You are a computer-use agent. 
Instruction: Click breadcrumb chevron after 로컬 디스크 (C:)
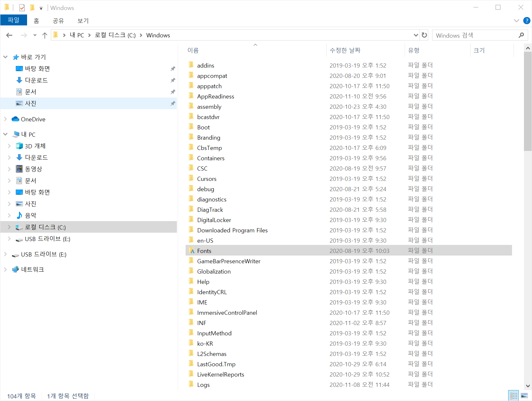[x=141, y=35]
